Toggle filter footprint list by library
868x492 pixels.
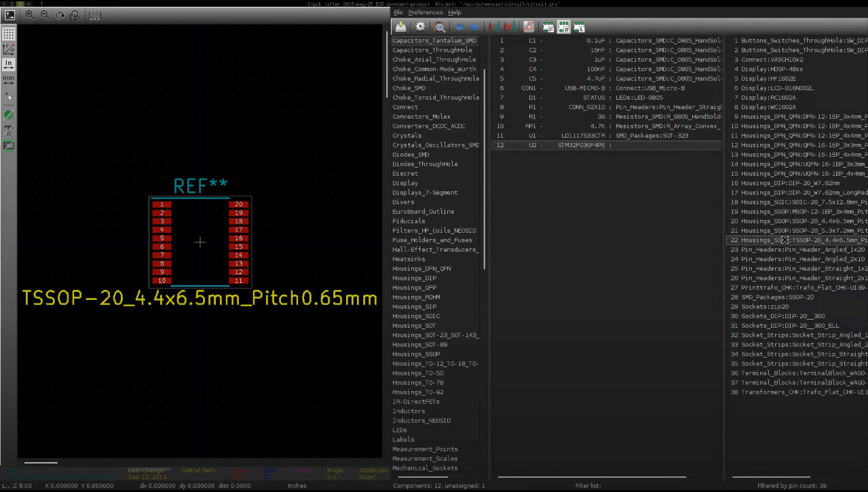tap(579, 26)
